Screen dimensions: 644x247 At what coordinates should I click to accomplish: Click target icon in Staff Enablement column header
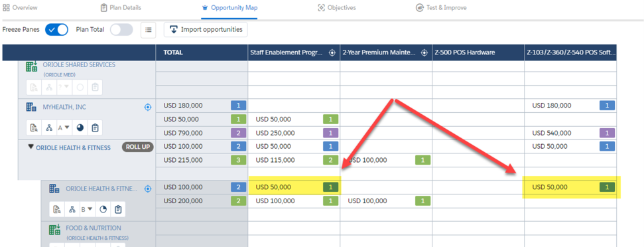click(332, 52)
